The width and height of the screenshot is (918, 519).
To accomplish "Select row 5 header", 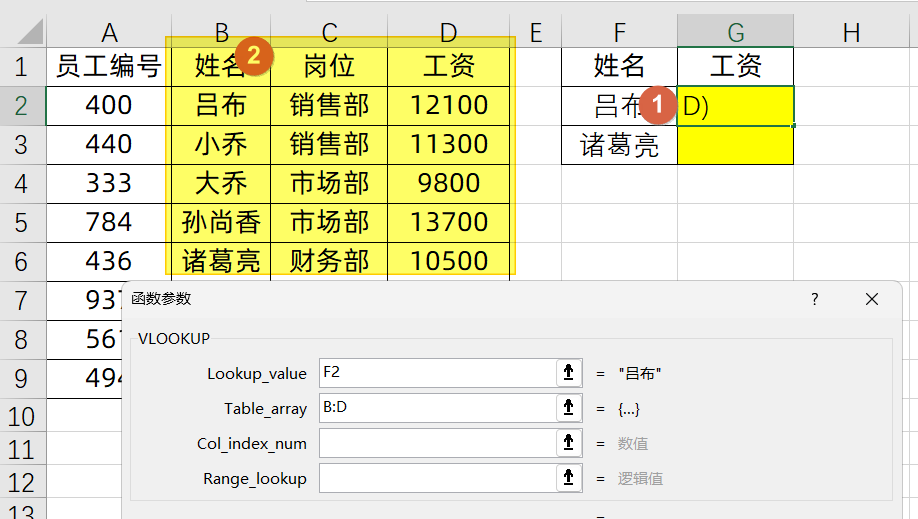I will point(22,223).
